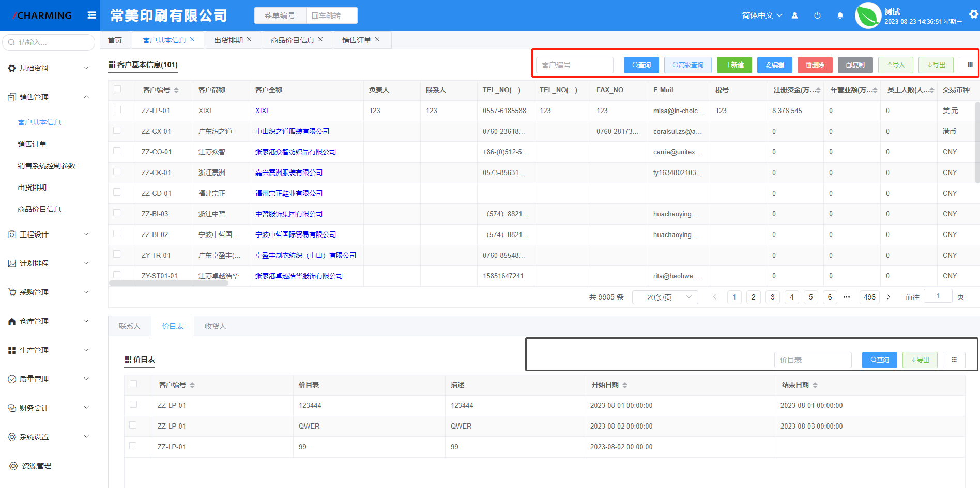This screenshot has width=980, height=488.
Task: Expand the 仓库管理 sidebar menu
Action: (x=50, y=321)
